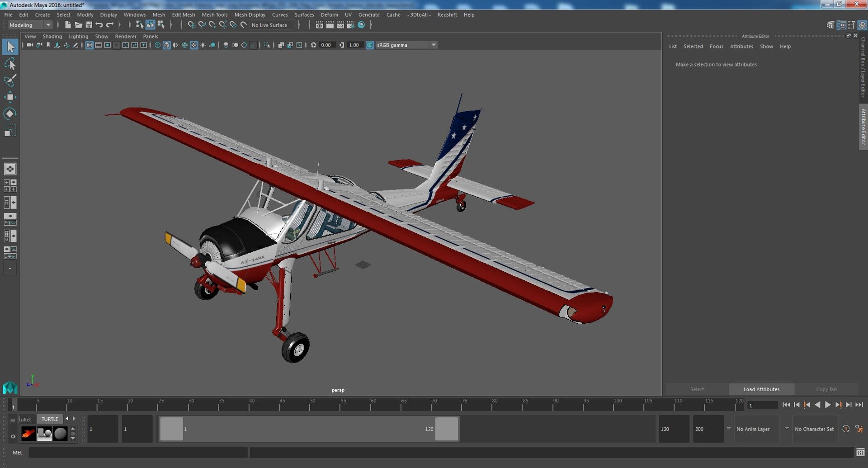Open the Edit Mesh menu
This screenshot has width=868, height=468.
tap(184, 14)
